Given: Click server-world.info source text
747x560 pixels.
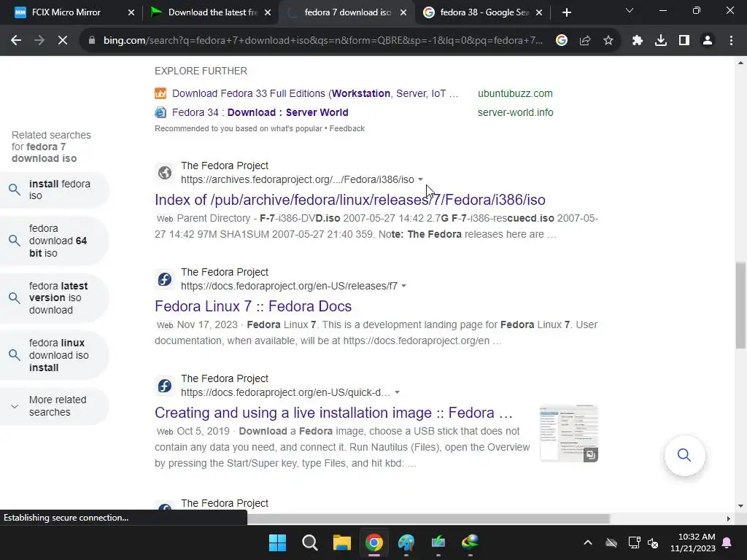Looking at the screenshot, I should coord(516,112).
